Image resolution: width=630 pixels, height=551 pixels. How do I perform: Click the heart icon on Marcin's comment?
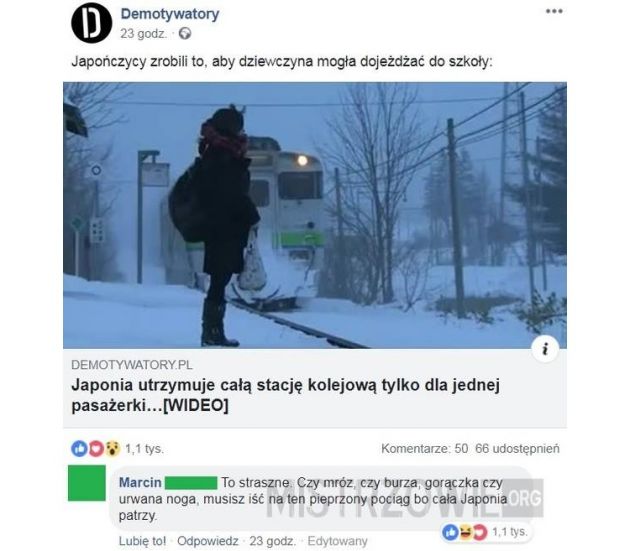(x=480, y=533)
